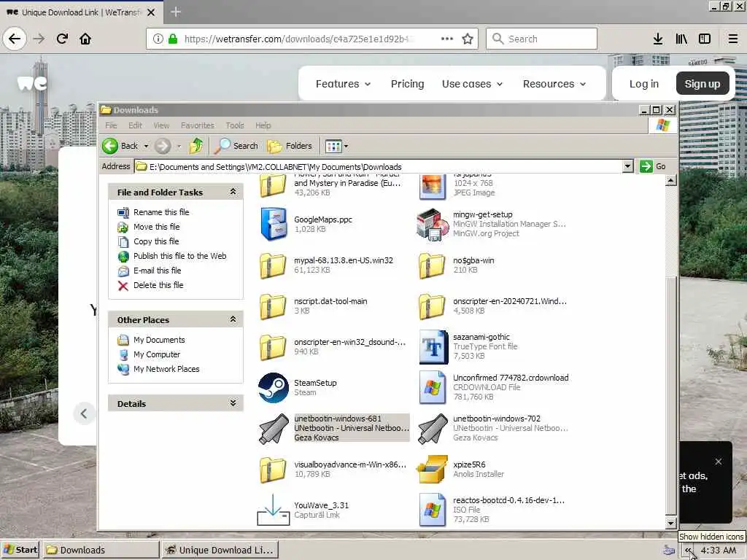Click Explorer scrollbar down arrow
This screenshot has height=560, width=747.
pos(671,523)
